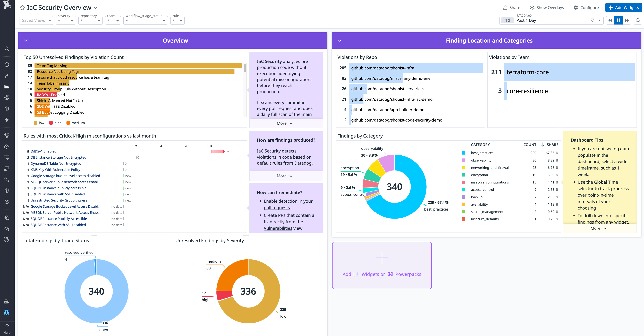Open the Metrics chart icon in the sidebar

point(7,86)
